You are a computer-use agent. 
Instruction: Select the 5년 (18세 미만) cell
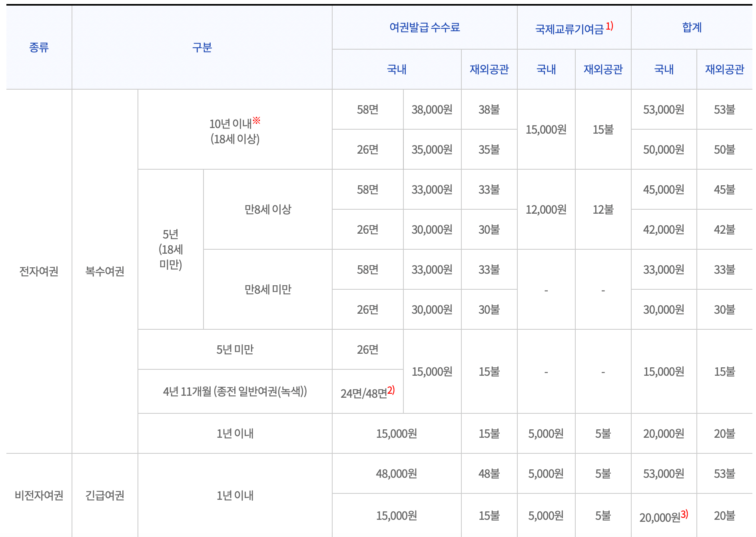click(x=171, y=249)
